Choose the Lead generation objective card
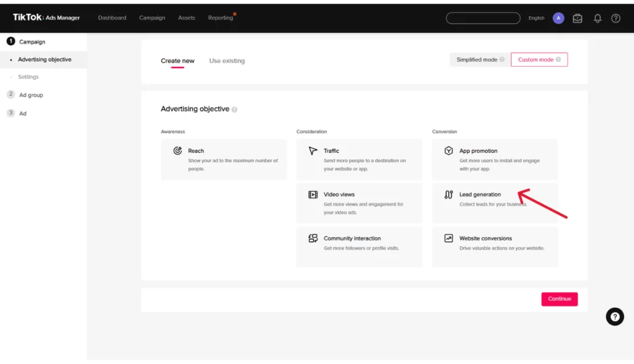The image size is (634, 364). tap(495, 203)
